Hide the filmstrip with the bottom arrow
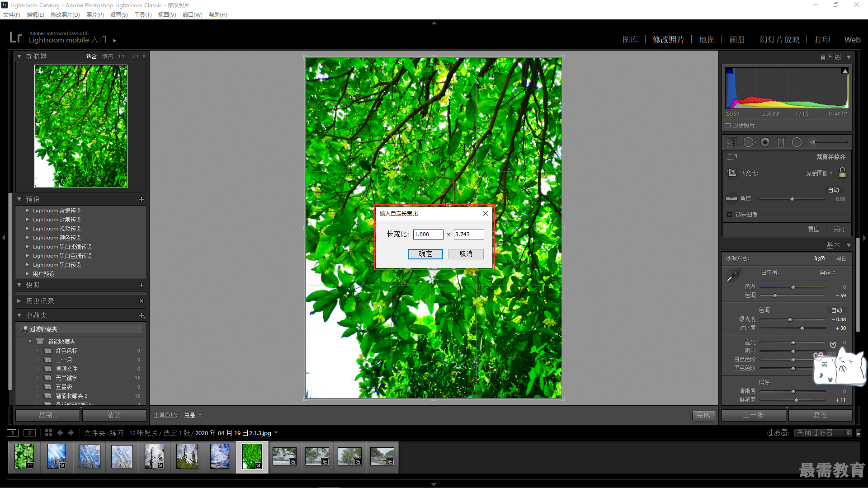 (434, 484)
